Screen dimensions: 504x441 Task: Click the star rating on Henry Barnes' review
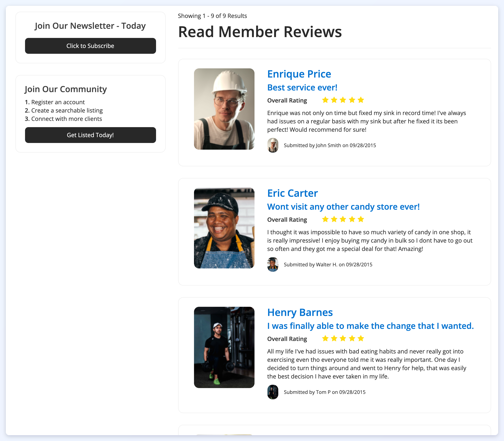click(x=343, y=338)
